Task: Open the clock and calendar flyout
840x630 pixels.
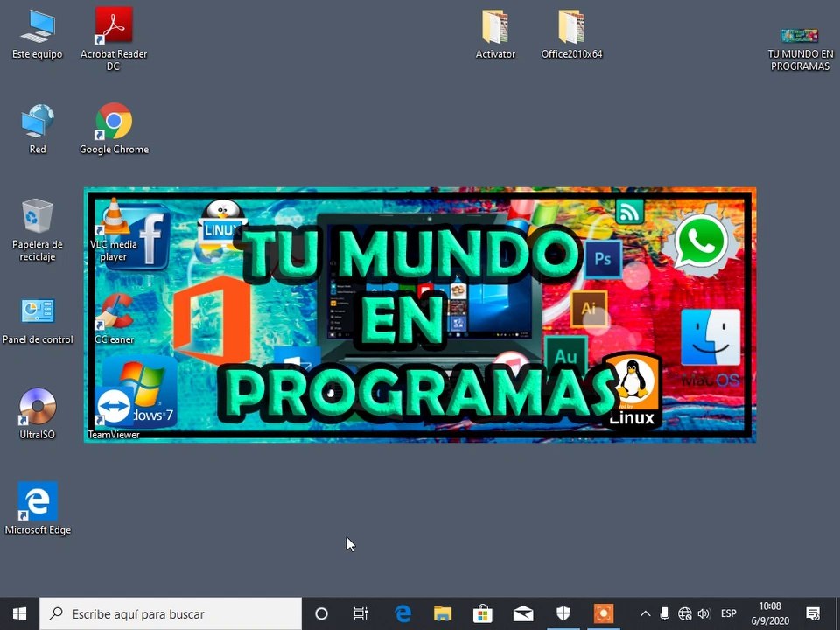Action: 770,613
